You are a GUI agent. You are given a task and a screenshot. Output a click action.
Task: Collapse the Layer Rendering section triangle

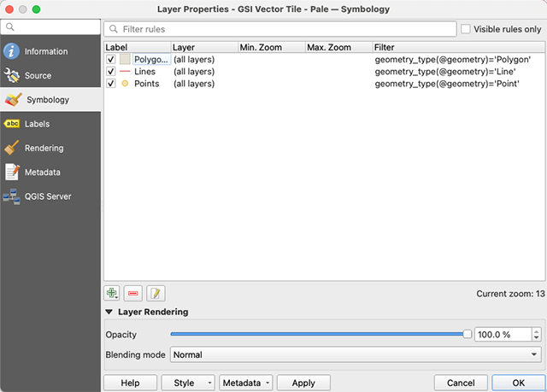[109, 312]
